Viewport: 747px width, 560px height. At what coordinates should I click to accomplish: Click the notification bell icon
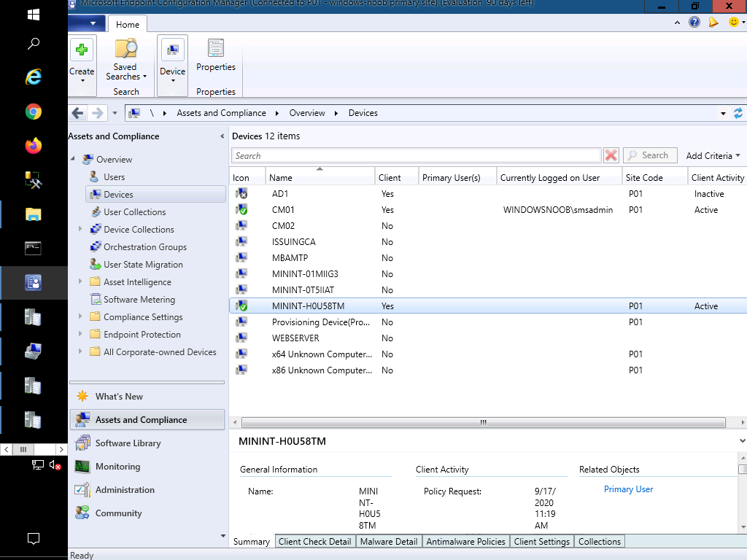pos(713,22)
